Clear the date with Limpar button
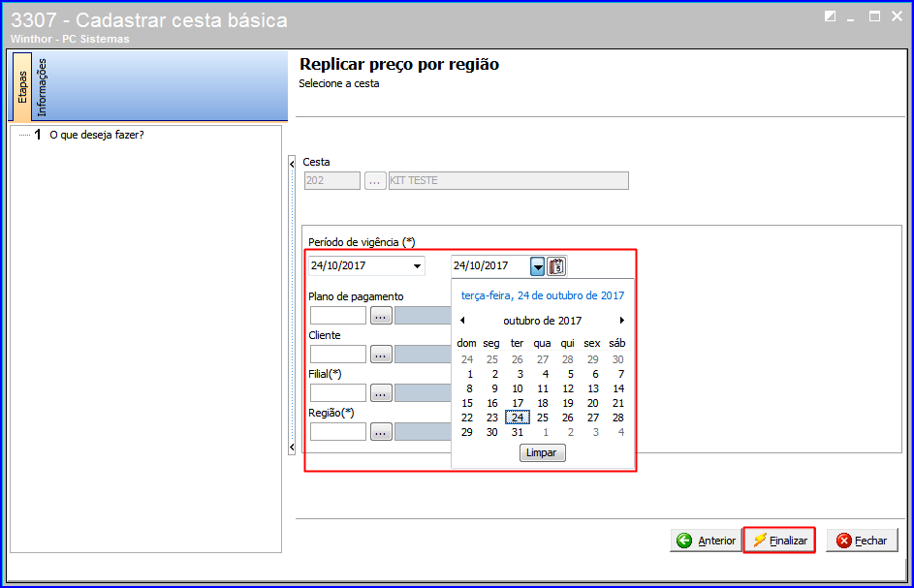The image size is (914, 588). pos(542,452)
